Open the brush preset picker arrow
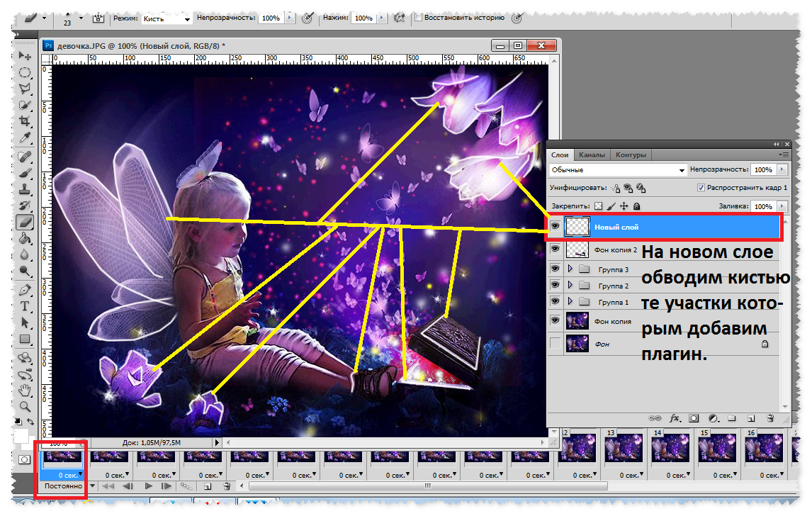This screenshot has height=516, width=812. pyautogui.click(x=81, y=18)
